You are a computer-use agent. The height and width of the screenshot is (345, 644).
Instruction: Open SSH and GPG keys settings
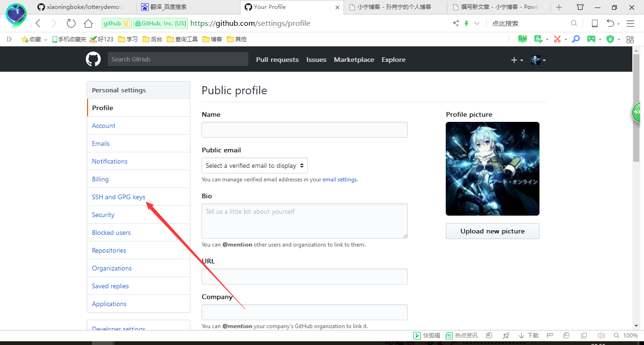tap(119, 197)
